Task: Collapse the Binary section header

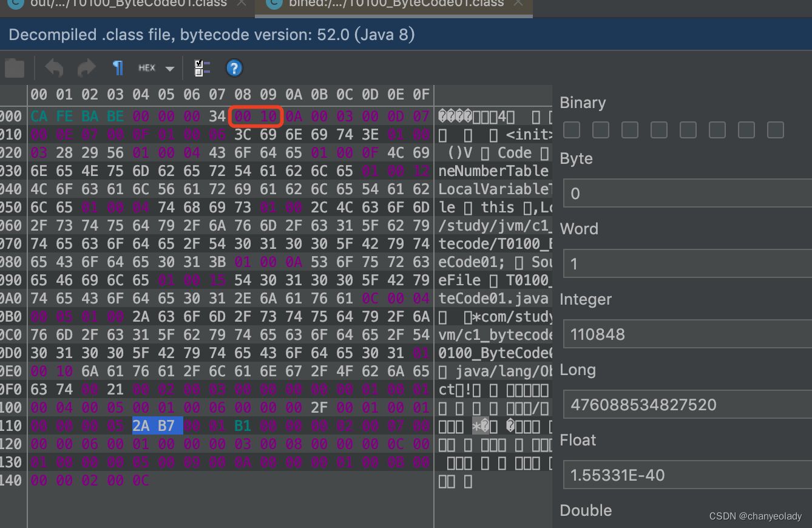Action: click(x=582, y=103)
